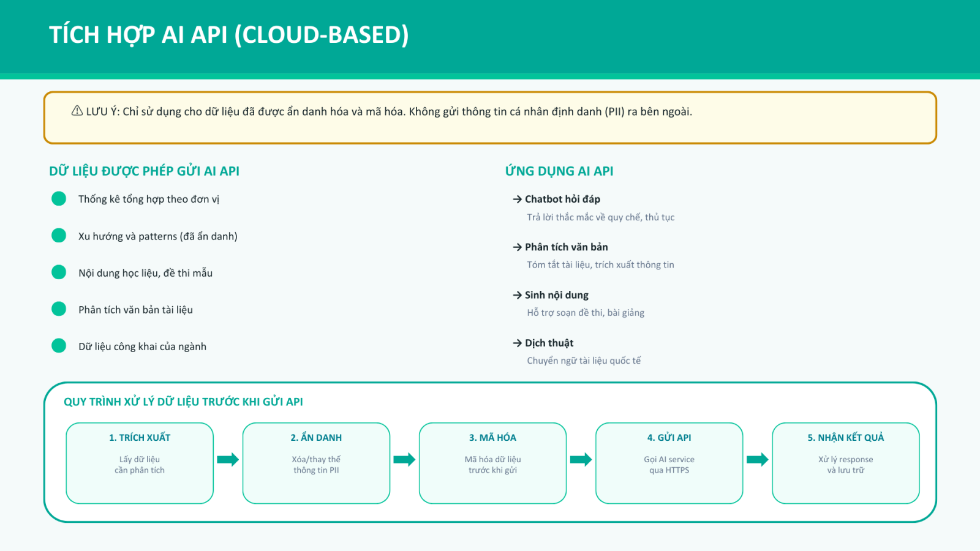
Task: Click the arrow between Ẩn danh and Mã hóa
Action: 404,460
